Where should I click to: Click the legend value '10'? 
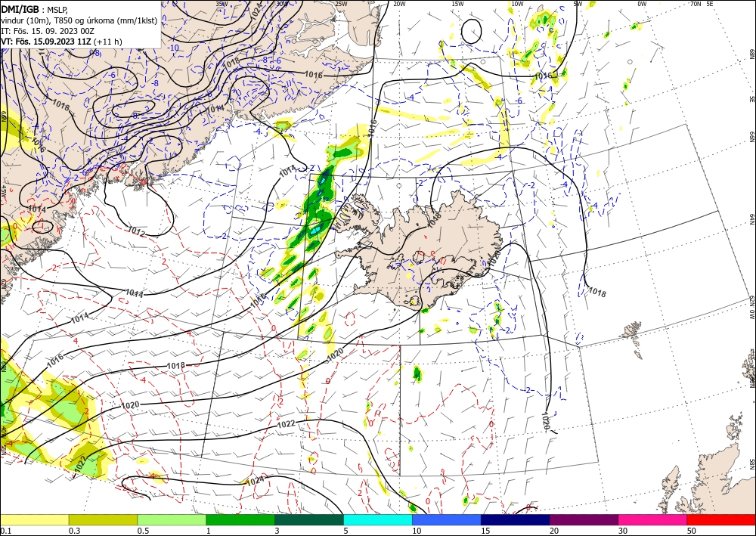(x=417, y=531)
